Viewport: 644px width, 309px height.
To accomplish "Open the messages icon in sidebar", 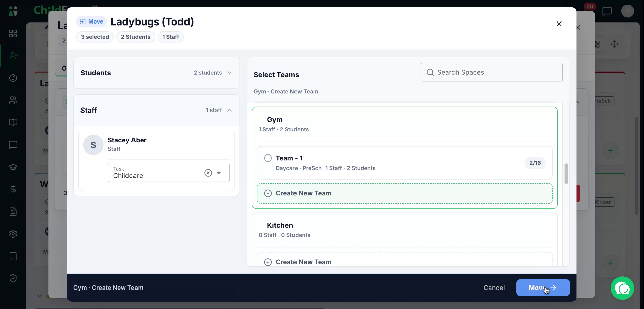I will 13,145.
